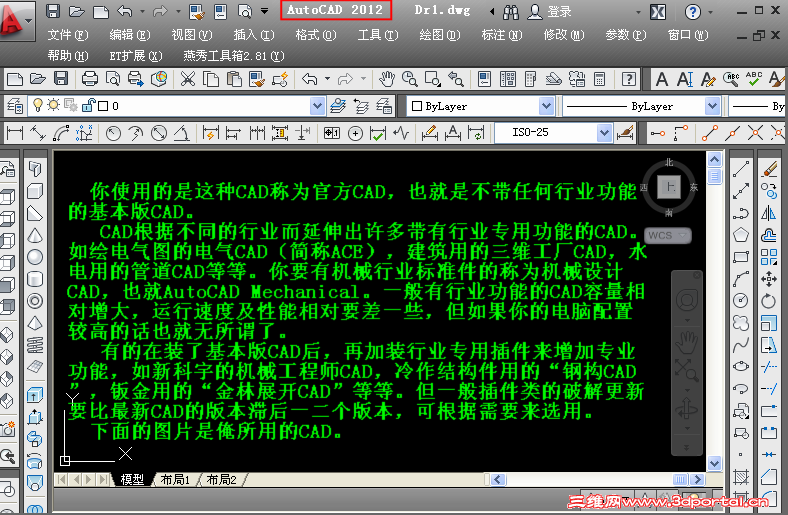This screenshot has width=788, height=515.
Task: Select the Mirror tool
Action: point(769,213)
